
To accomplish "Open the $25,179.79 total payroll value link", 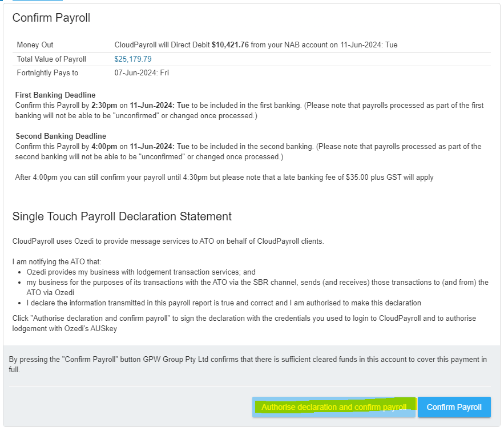I will (x=133, y=59).
